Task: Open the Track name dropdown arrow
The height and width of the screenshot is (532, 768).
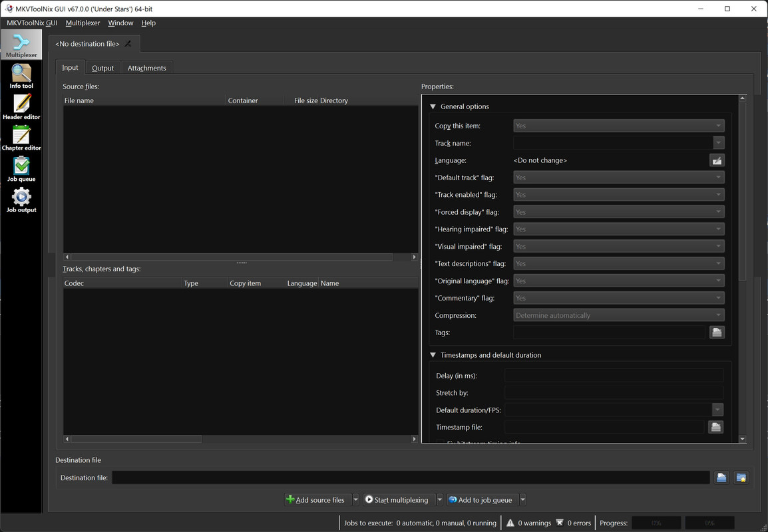Action: click(719, 143)
